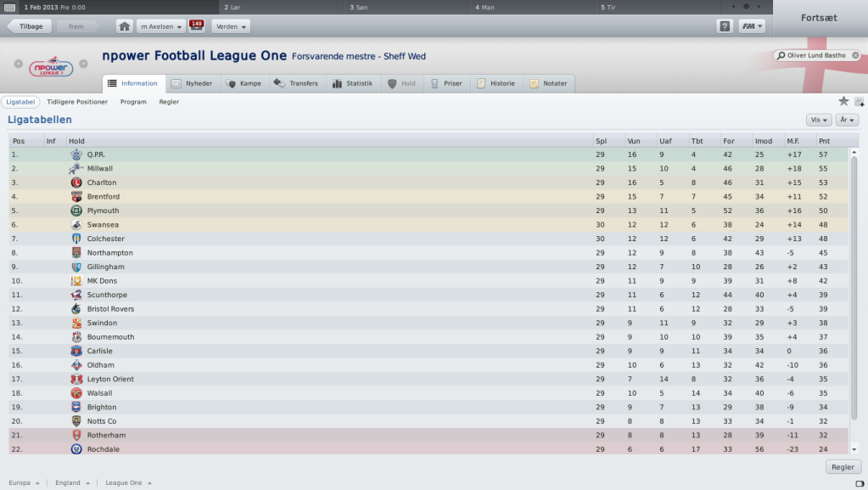
Task: Go to the previous competition arrow by the logo
Action: tap(19, 64)
